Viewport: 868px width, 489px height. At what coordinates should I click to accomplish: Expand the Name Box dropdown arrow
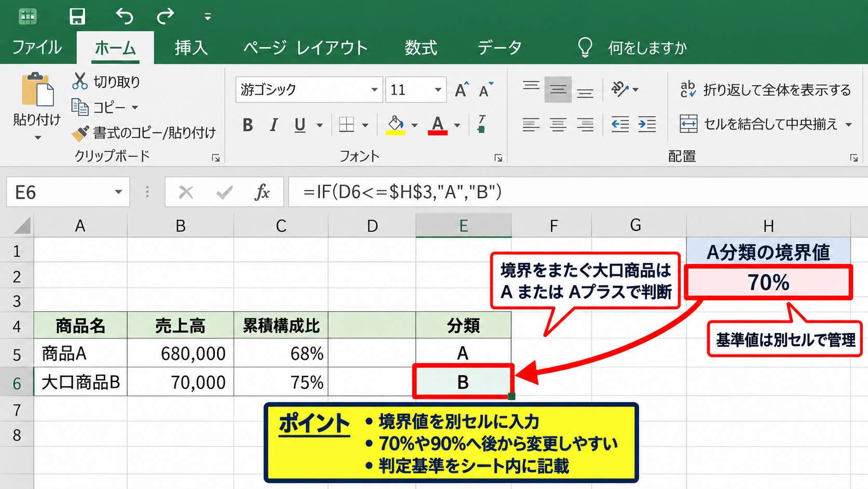(118, 192)
